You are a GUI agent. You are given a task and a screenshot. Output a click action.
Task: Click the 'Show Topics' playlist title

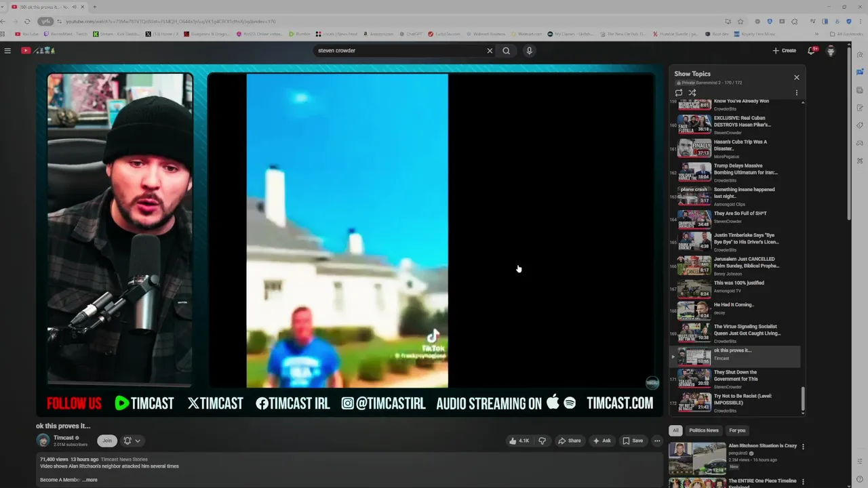point(692,74)
